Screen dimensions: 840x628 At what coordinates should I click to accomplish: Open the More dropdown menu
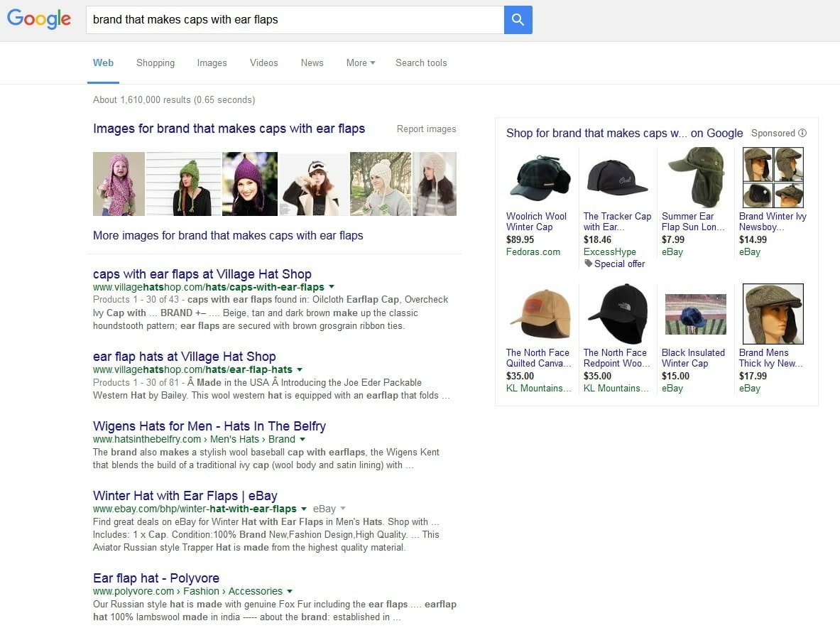(361, 63)
